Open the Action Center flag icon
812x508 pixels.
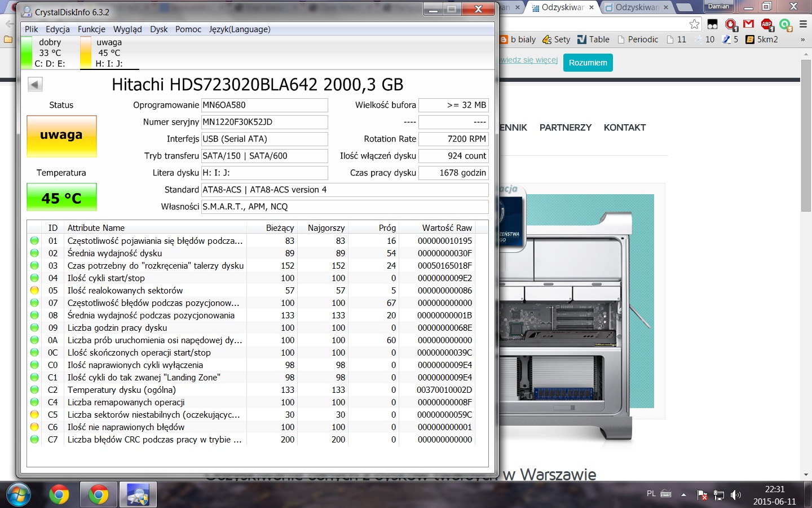[702, 495]
